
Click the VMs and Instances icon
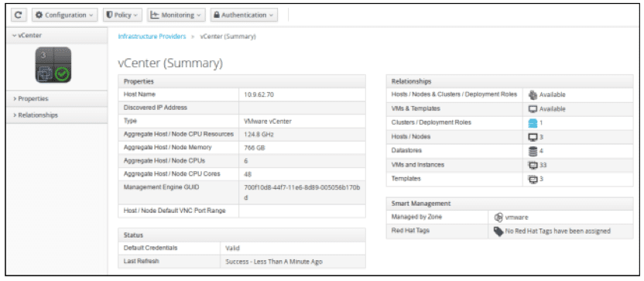(533, 165)
